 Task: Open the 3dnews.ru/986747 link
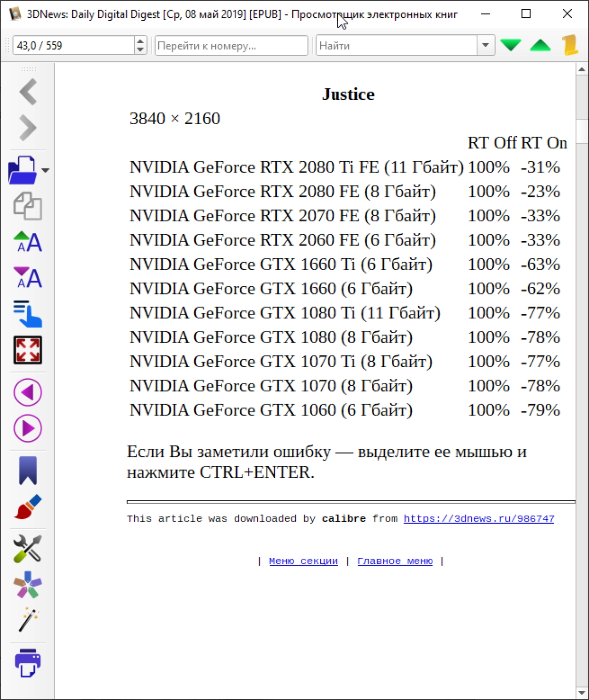click(479, 519)
